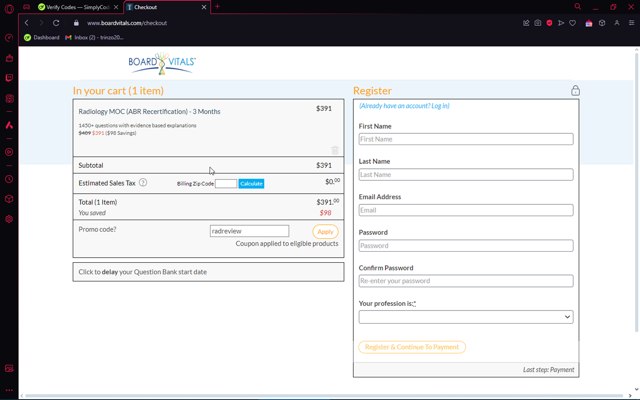
Task: Reload the checkout page
Action: pos(56,23)
